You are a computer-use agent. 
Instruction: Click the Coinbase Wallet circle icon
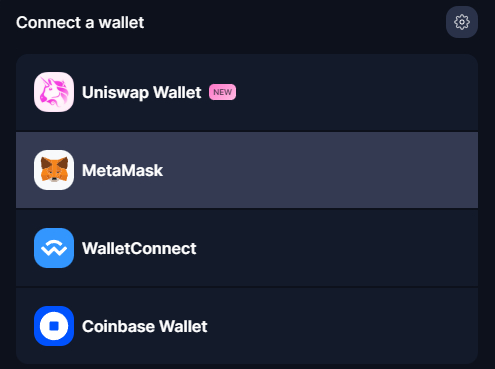tap(54, 326)
